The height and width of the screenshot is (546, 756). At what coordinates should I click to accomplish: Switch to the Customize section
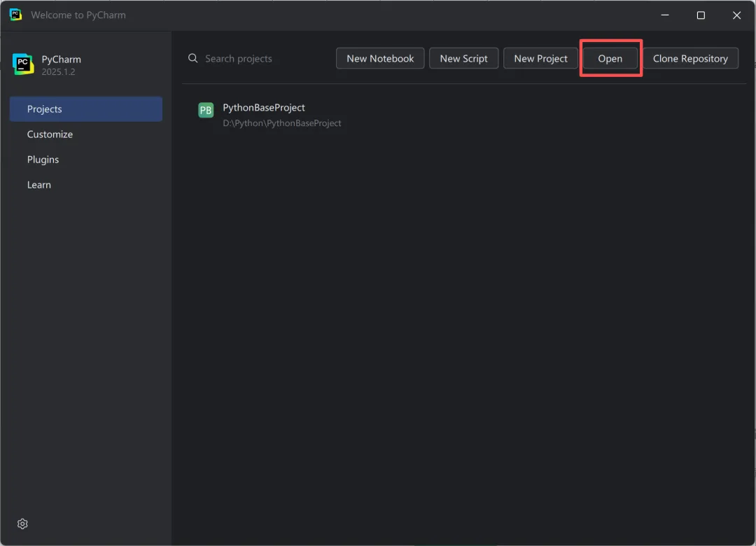point(86,134)
